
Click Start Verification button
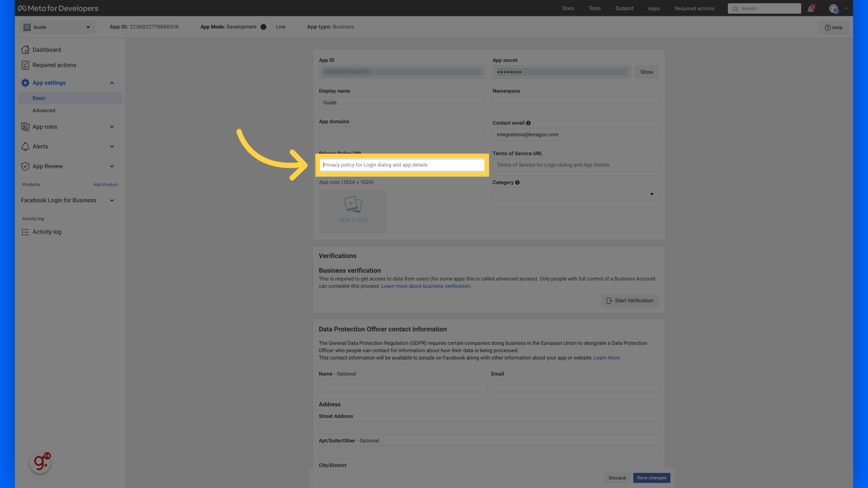[x=630, y=301]
